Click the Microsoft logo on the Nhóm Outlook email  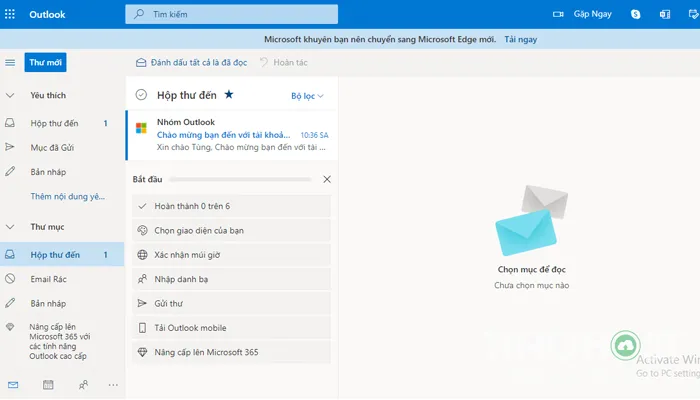pos(142,128)
